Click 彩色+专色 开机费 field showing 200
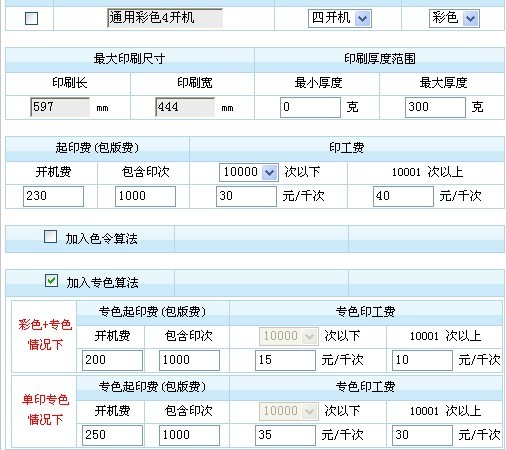 112,360
